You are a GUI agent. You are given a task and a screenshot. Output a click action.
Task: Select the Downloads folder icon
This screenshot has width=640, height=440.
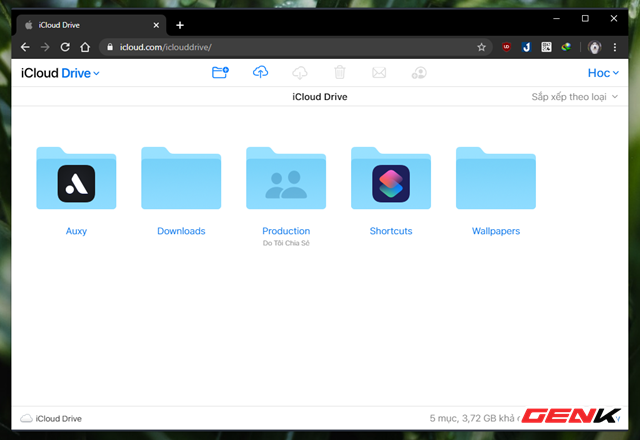coord(181,178)
